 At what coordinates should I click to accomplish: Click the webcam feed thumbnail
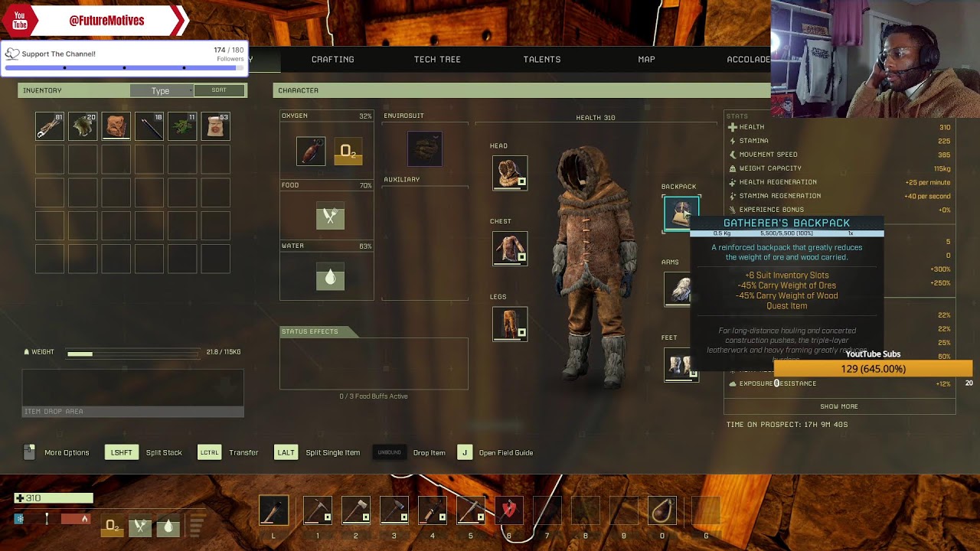click(875, 59)
